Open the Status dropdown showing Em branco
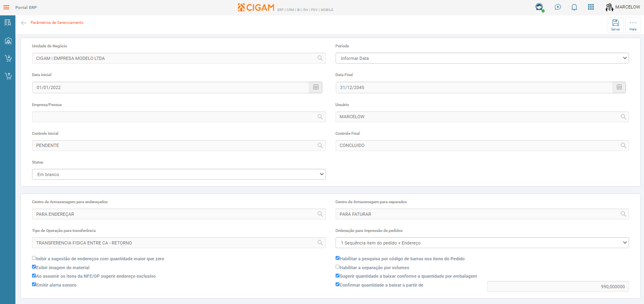Screen dimensions: 644x304 [179, 174]
